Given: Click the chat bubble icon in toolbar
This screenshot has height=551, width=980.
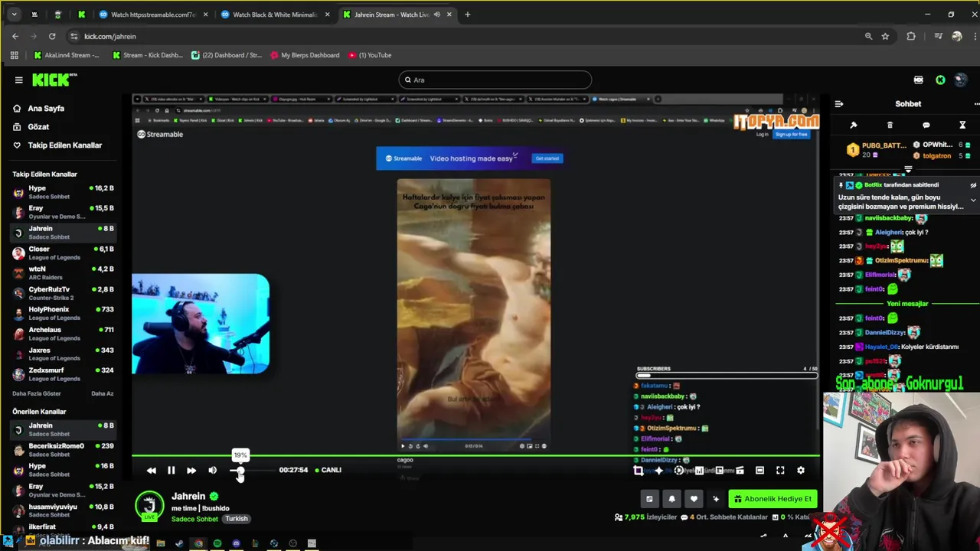Looking at the screenshot, I should click(926, 125).
